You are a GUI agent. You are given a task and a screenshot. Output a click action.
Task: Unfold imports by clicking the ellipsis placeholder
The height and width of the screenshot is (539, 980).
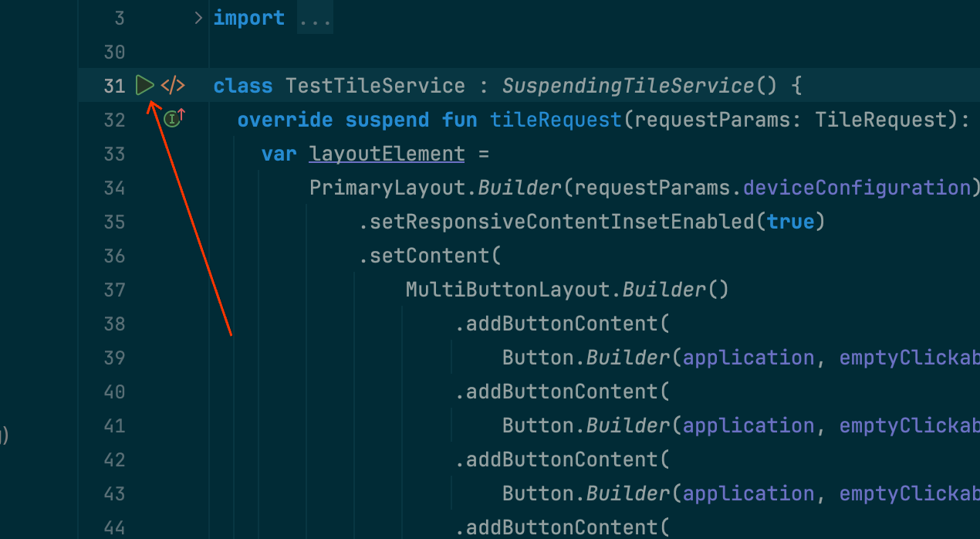(314, 16)
